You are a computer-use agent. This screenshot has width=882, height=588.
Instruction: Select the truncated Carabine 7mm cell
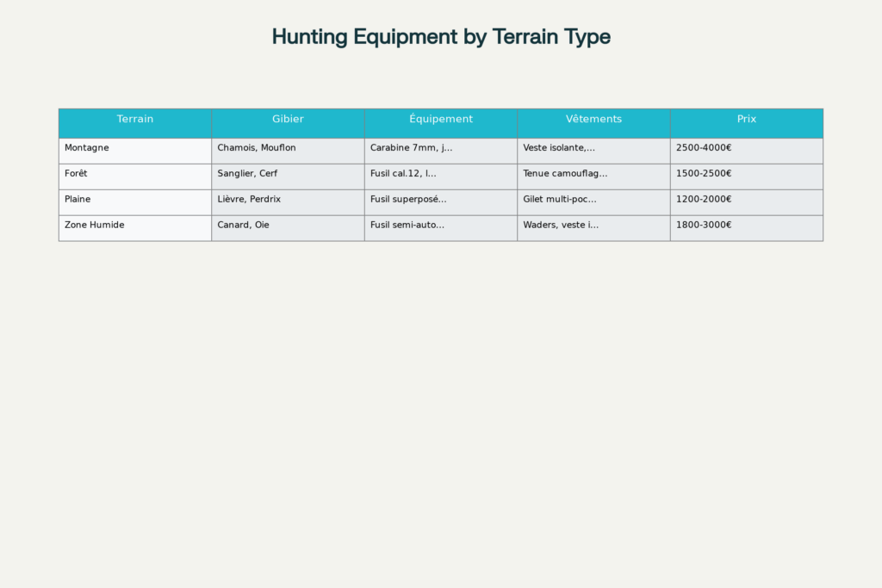point(441,152)
